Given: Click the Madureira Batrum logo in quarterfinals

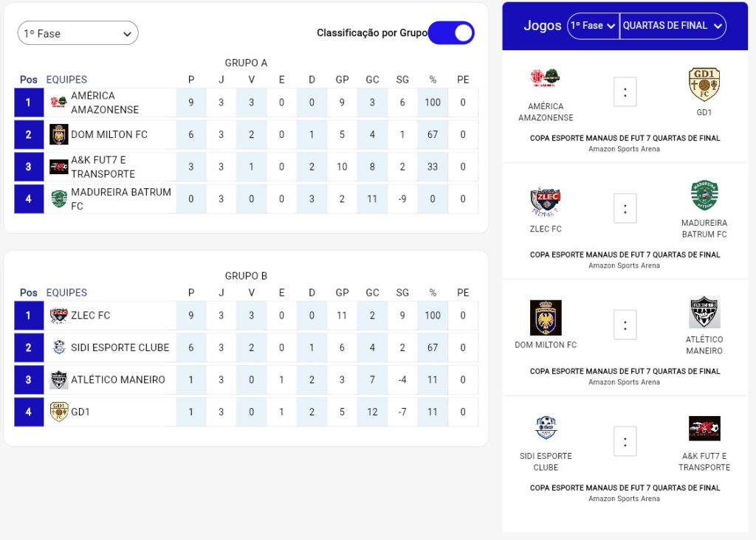Looking at the screenshot, I should [704, 196].
